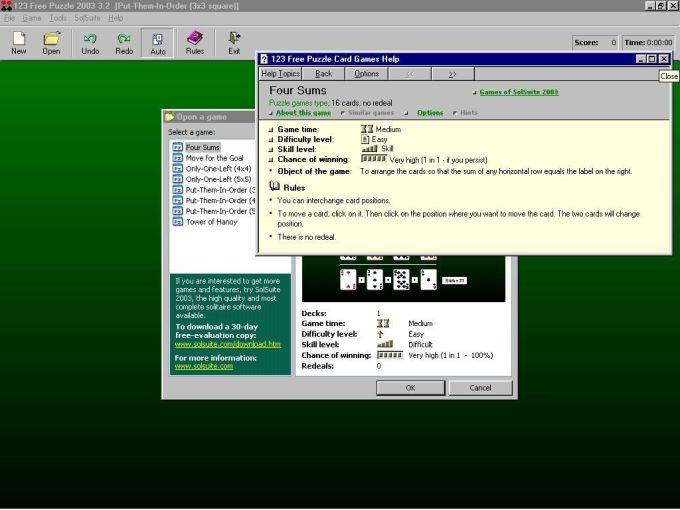Open the Tools menu

pyautogui.click(x=58, y=18)
